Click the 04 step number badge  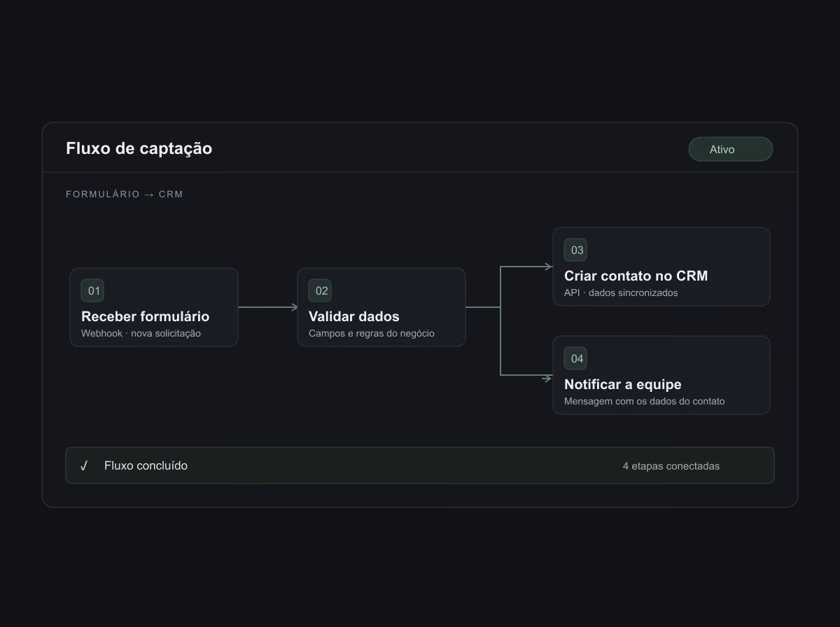click(575, 358)
